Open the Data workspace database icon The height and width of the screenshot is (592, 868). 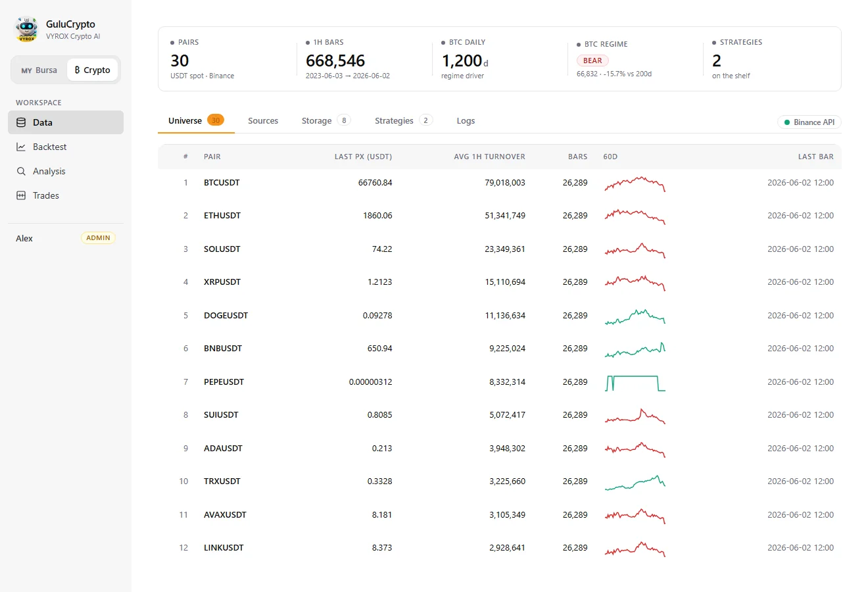coord(21,122)
